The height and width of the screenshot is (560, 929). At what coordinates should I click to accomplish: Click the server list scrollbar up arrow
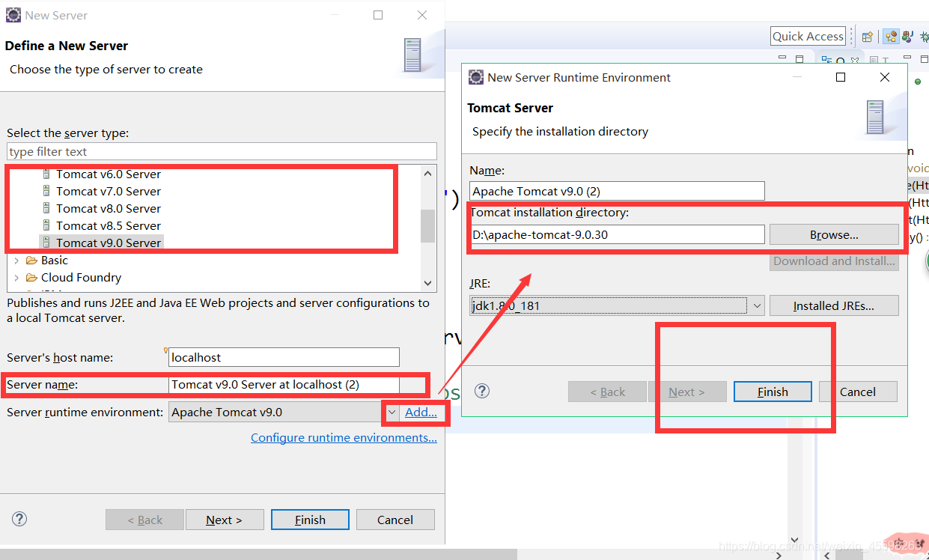pos(428,173)
